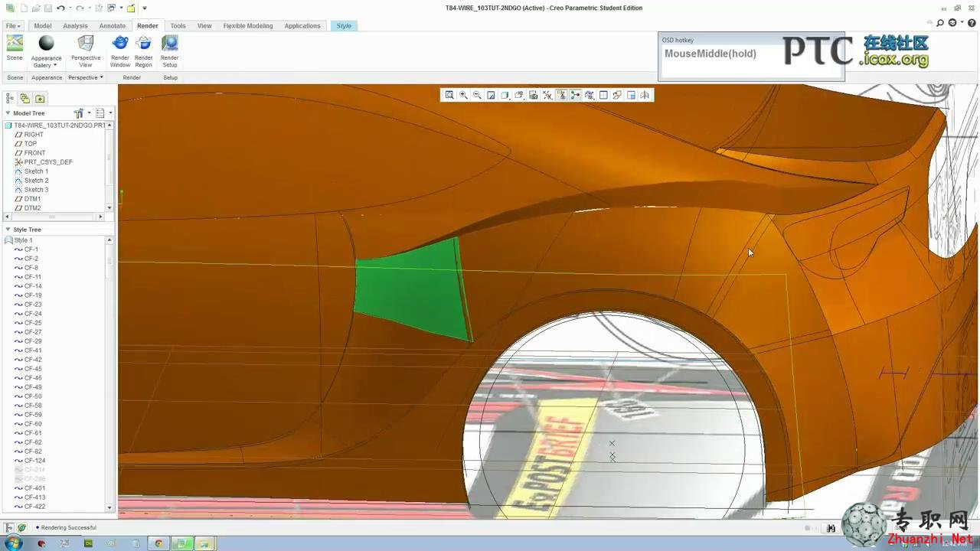Click the Redo arrow icon

[x=80, y=8]
